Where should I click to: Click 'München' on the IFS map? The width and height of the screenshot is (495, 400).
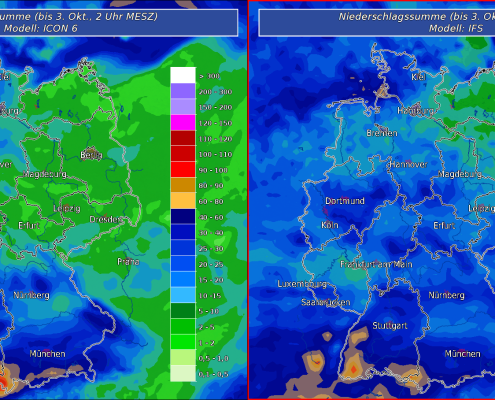pyautogui.click(x=463, y=354)
